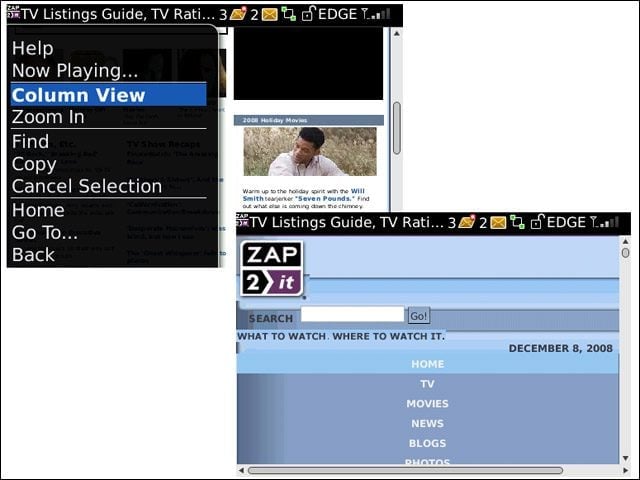Open the HOME navigation link
The image size is (640, 480).
click(427, 364)
